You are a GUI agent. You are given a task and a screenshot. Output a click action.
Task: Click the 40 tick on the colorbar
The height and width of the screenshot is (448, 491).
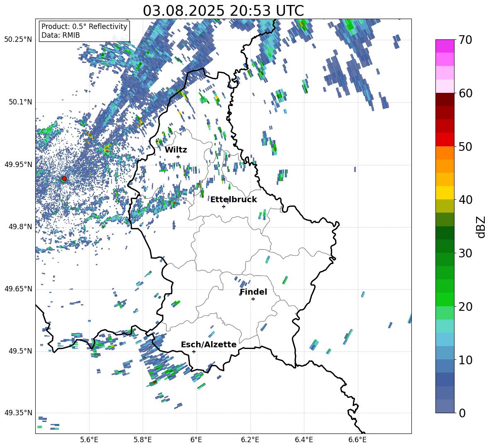465,200
